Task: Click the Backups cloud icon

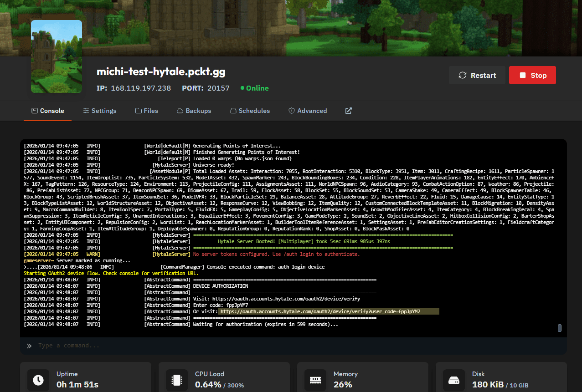Action: click(x=180, y=111)
